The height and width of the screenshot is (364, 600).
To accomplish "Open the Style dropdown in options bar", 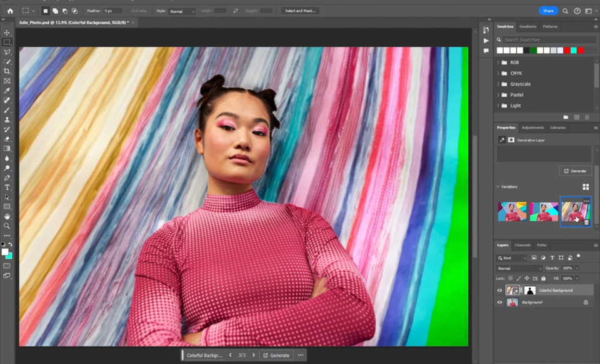I will (182, 11).
